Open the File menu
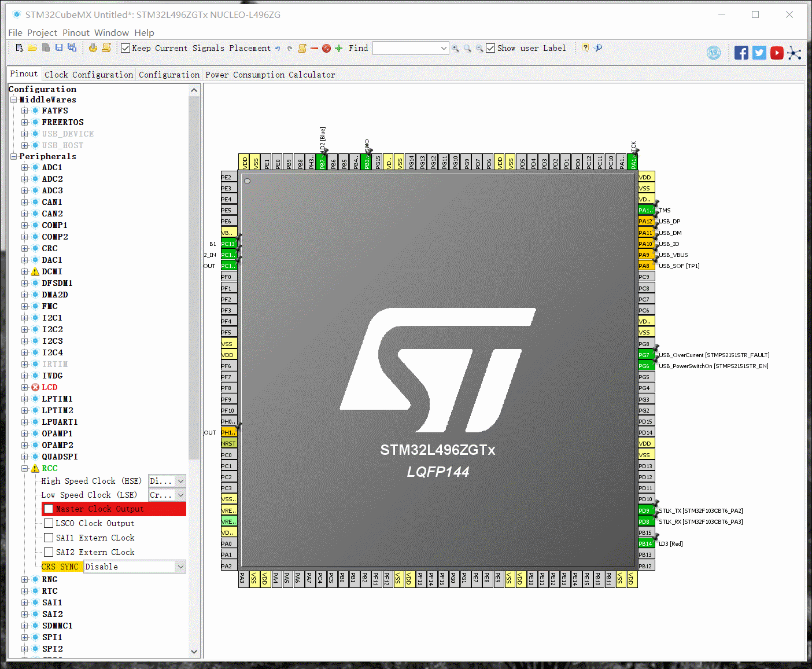 point(16,33)
